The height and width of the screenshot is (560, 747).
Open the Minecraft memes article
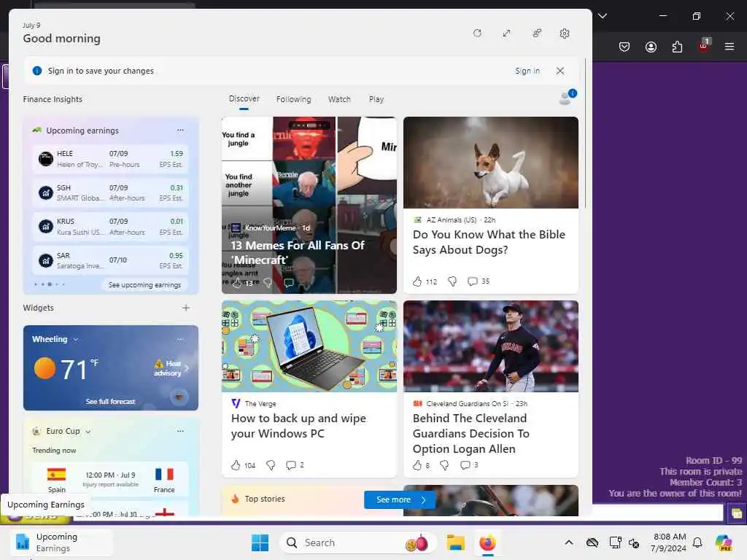coord(309,205)
